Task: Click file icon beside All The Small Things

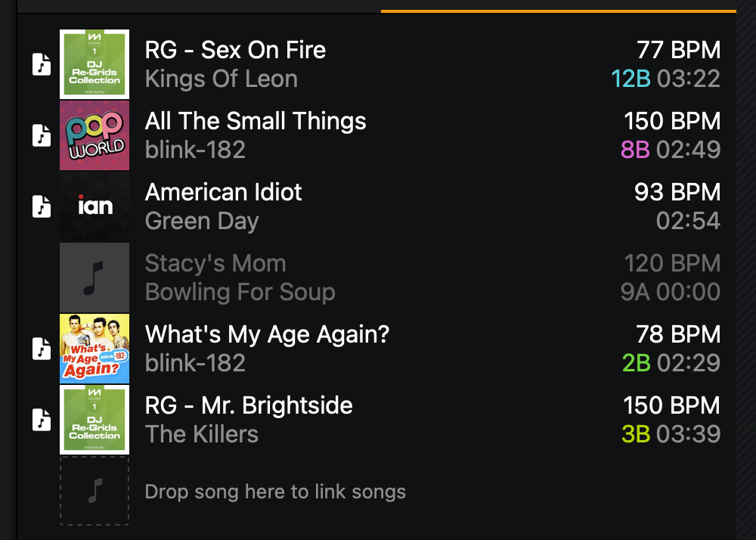Action: (x=42, y=135)
